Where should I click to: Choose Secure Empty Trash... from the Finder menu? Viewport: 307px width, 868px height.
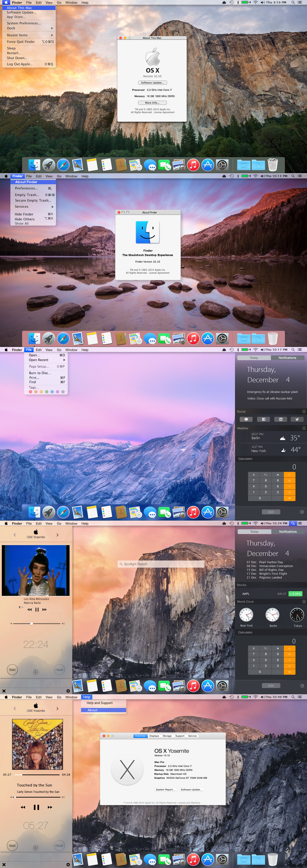(33, 200)
